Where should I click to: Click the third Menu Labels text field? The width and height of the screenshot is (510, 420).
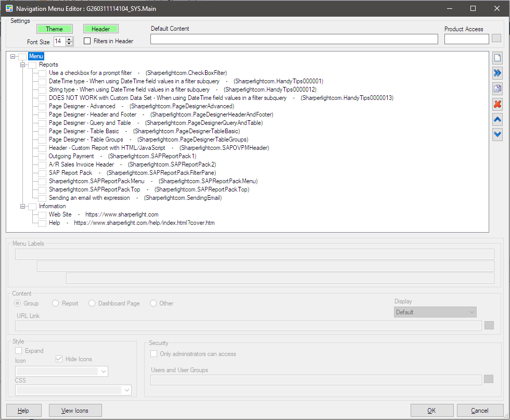pos(280,278)
